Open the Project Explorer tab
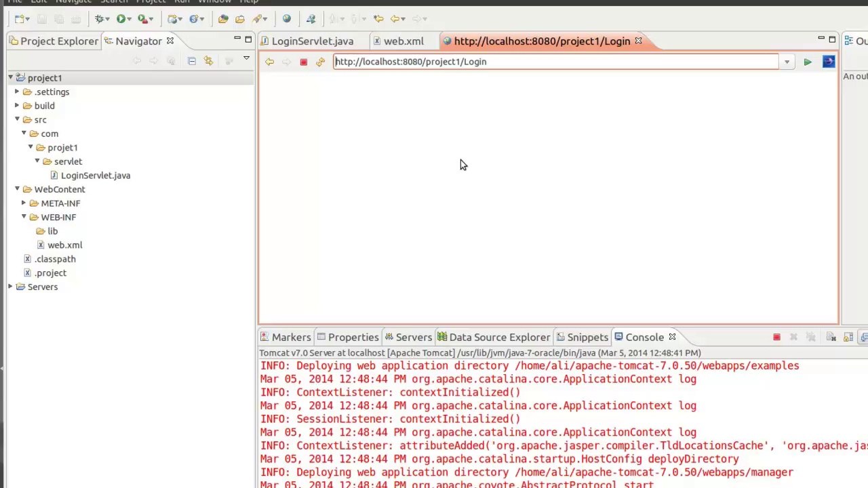This screenshot has width=868, height=488. coord(54,41)
